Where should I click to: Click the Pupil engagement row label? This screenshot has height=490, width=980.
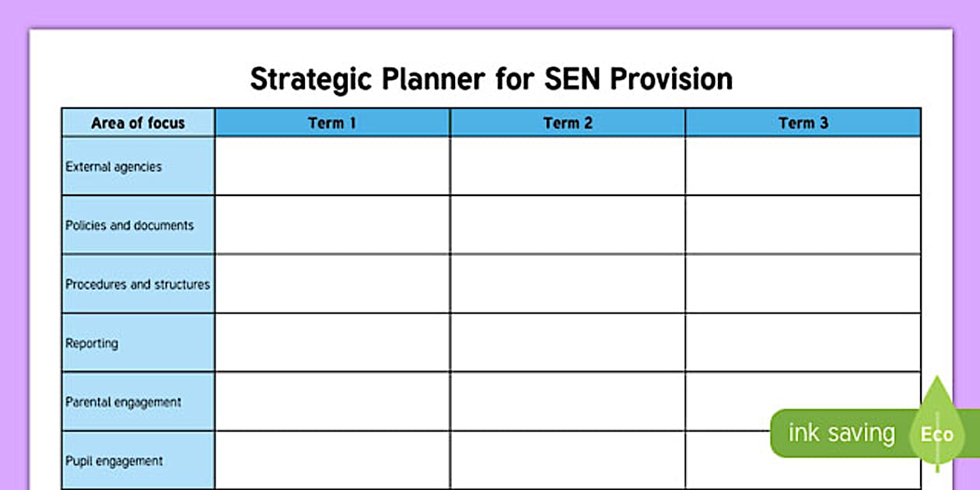point(114,461)
